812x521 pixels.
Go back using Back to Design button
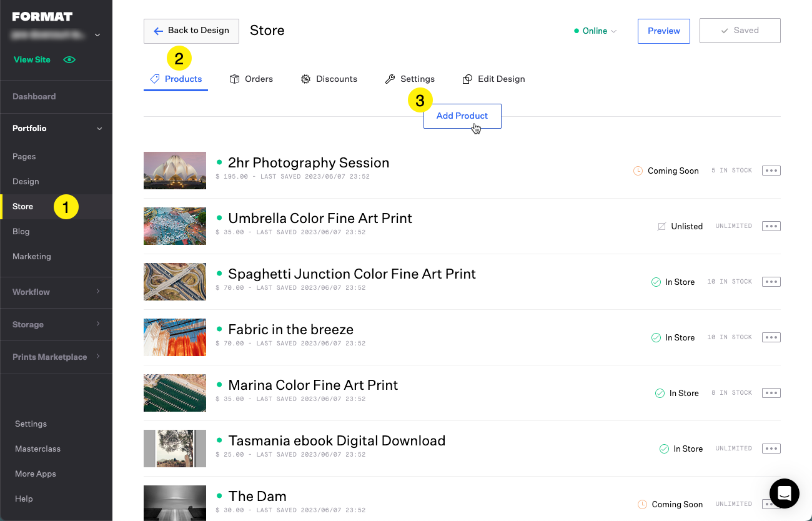pyautogui.click(x=191, y=31)
